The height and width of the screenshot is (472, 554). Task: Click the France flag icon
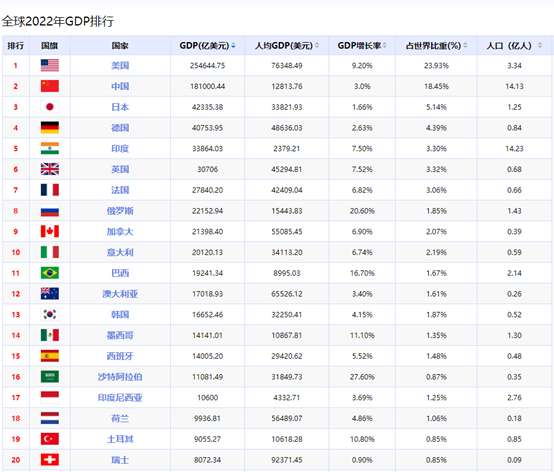(x=50, y=190)
